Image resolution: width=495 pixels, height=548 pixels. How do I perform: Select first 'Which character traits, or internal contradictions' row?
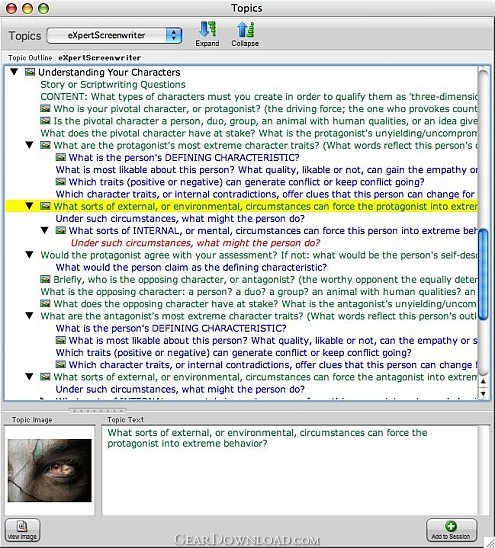[x=266, y=194]
